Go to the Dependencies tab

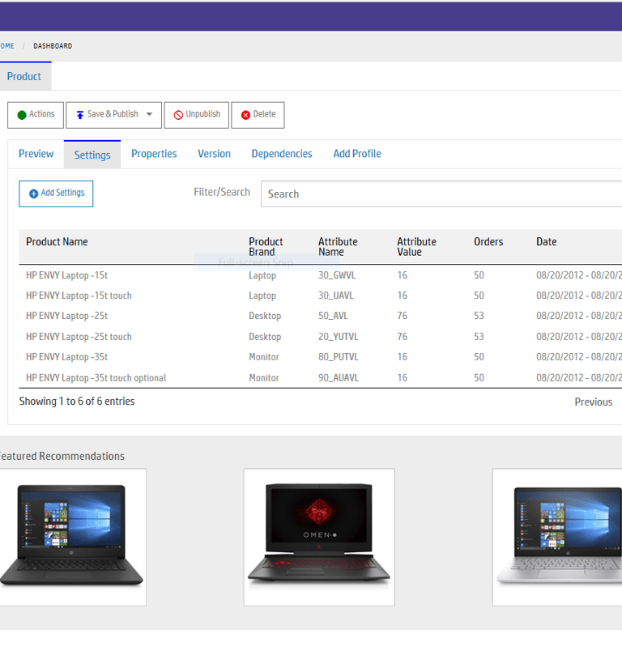coord(282,154)
